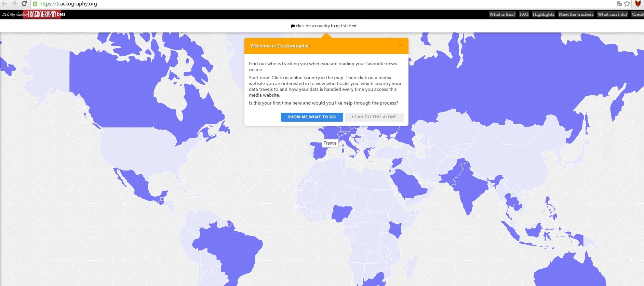
Task: Click the France tooltip label
Action: [330, 143]
